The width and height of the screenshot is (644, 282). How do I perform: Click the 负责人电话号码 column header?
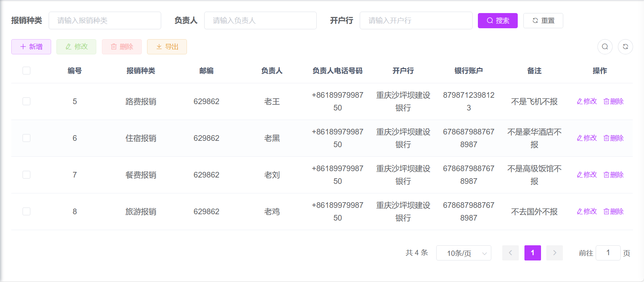coord(338,71)
